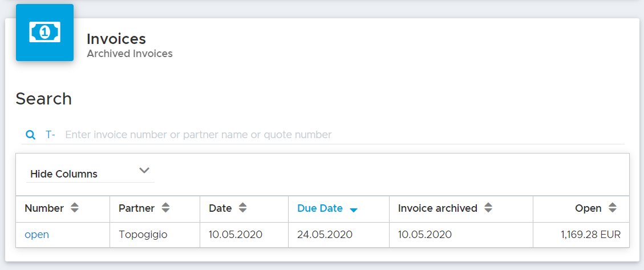Sort by Number column arrows
The height and width of the screenshot is (270, 644).
tap(74, 208)
